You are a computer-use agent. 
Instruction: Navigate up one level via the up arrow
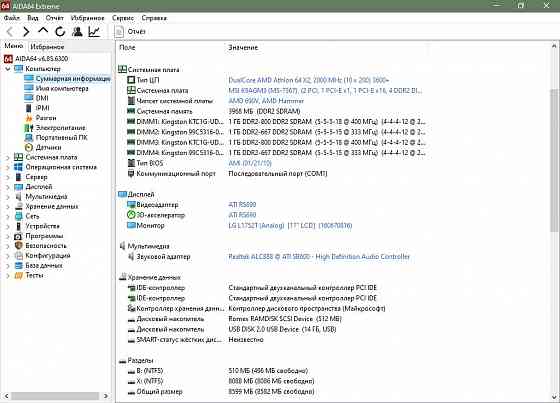[43, 31]
